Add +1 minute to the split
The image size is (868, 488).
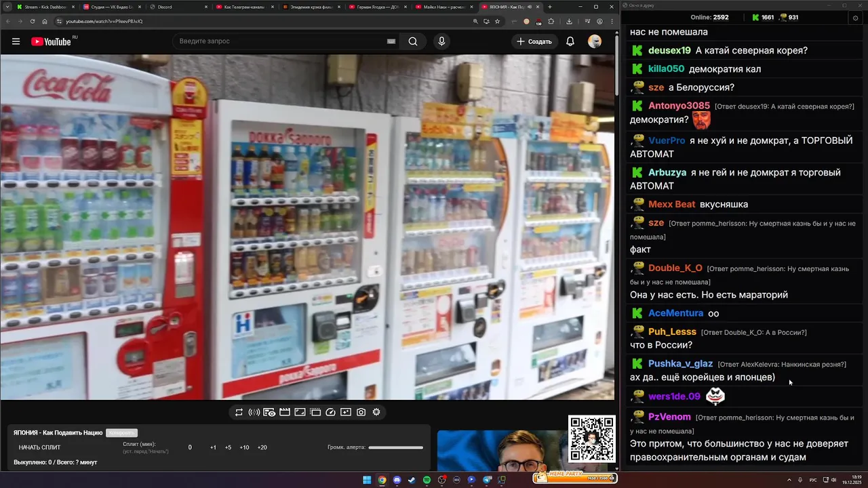coord(213,447)
